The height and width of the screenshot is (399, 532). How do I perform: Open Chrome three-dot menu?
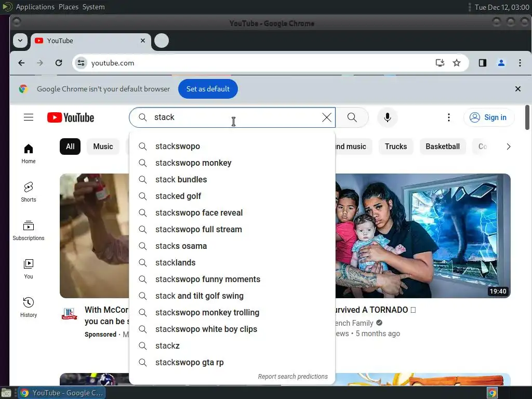pos(520,63)
